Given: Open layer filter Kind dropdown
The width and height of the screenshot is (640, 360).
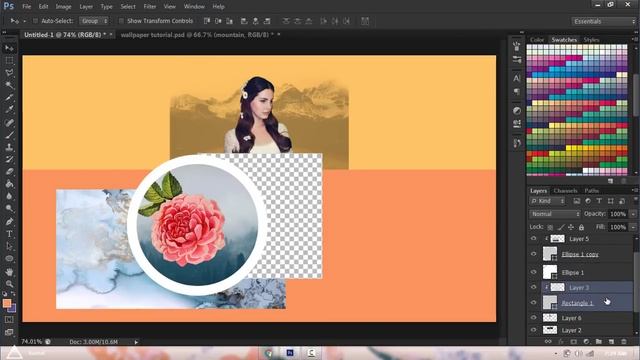Looking at the screenshot, I should (x=547, y=201).
